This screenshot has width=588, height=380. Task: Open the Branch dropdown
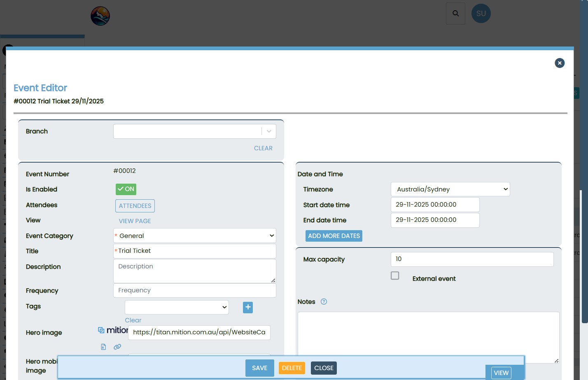(194, 131)
